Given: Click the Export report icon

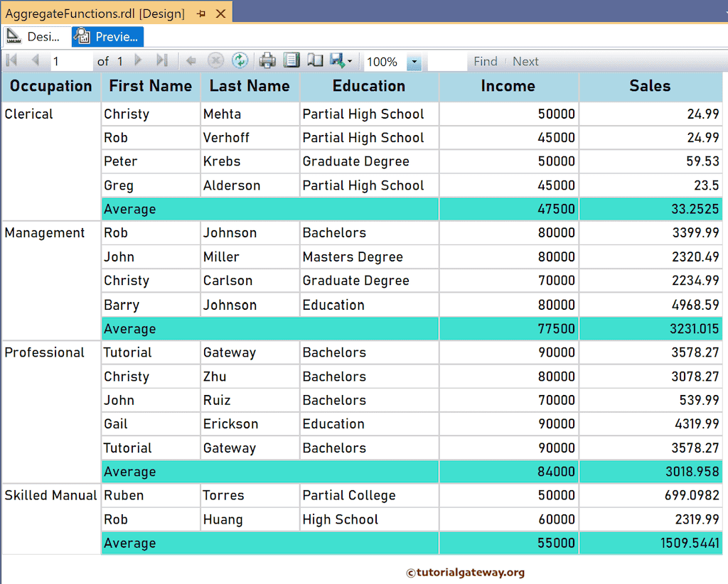Looking at the screenshot, I should (x=336, y=60).
